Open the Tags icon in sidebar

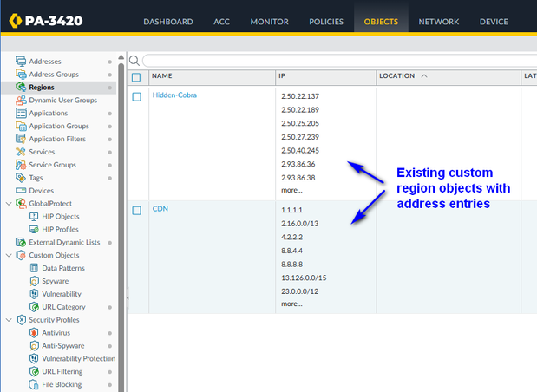[x=22, y=178]
